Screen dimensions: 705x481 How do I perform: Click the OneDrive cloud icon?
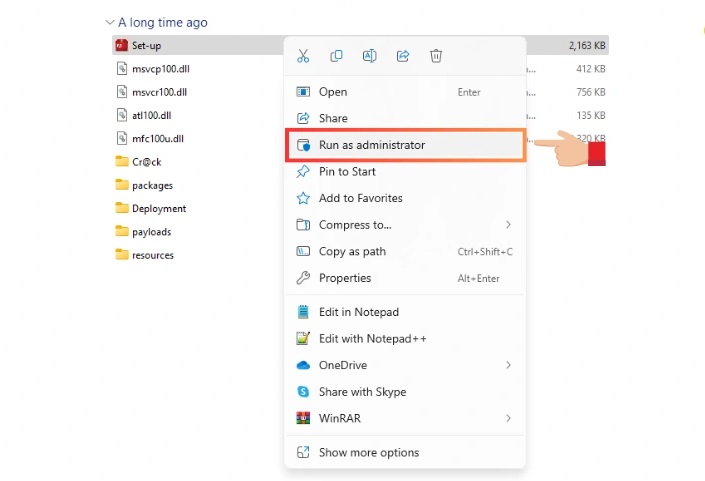(303, 365)
